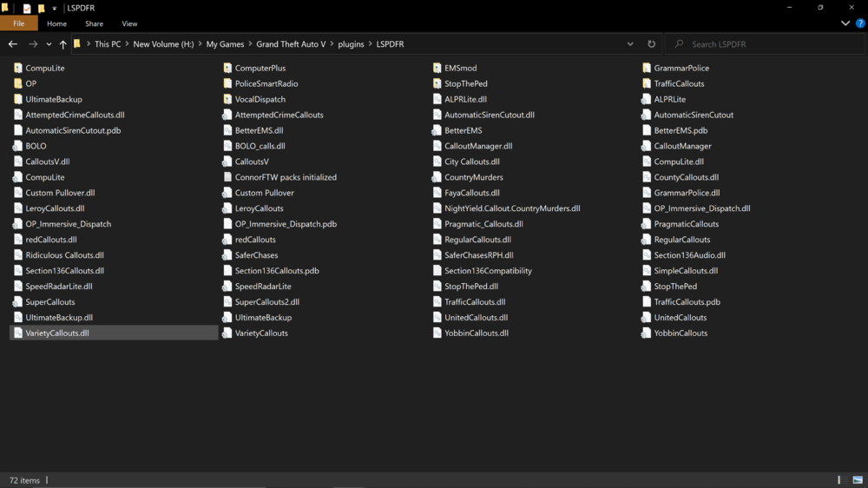Select the BetterEMS.pdb file icon
The image size is (868, 488).
click(647, 131)
